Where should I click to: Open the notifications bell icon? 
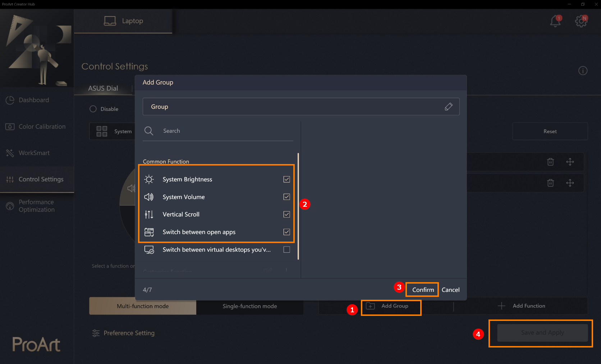click(x=555, y=21)
